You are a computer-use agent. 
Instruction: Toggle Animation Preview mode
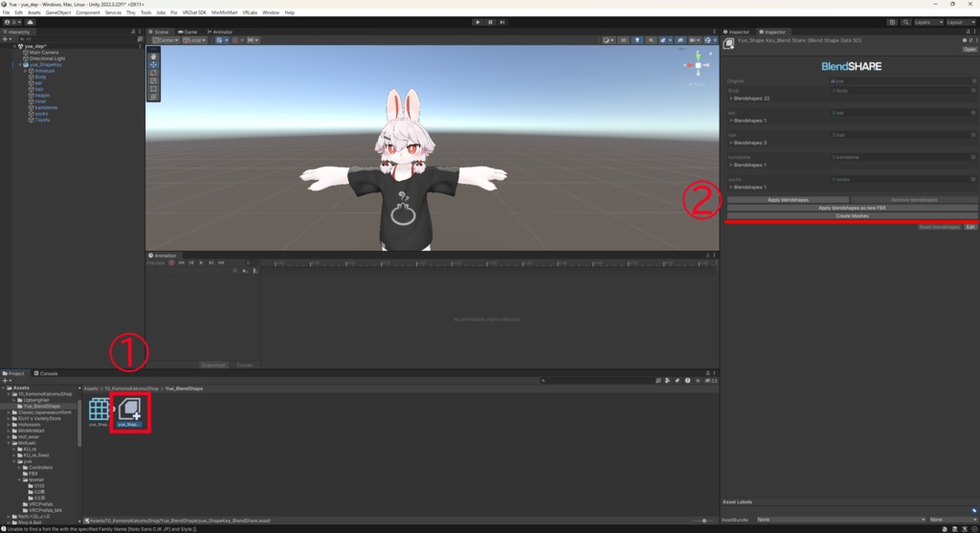pos(156,263)
